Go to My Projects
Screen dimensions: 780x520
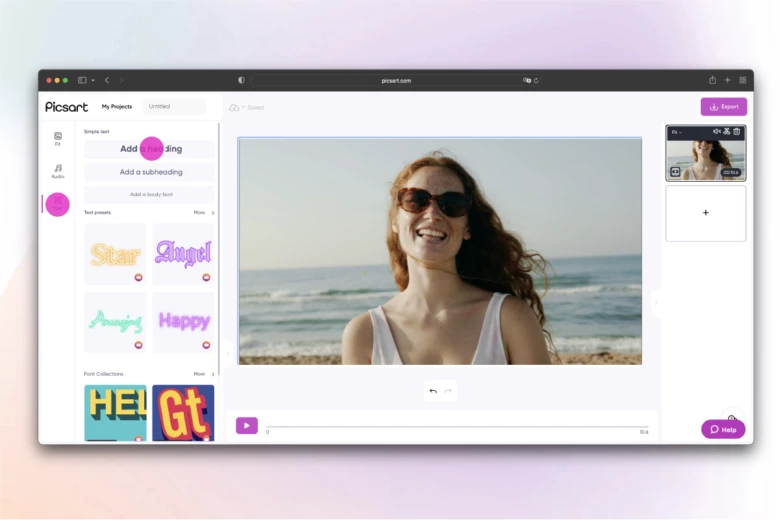(x=117, y=106)
